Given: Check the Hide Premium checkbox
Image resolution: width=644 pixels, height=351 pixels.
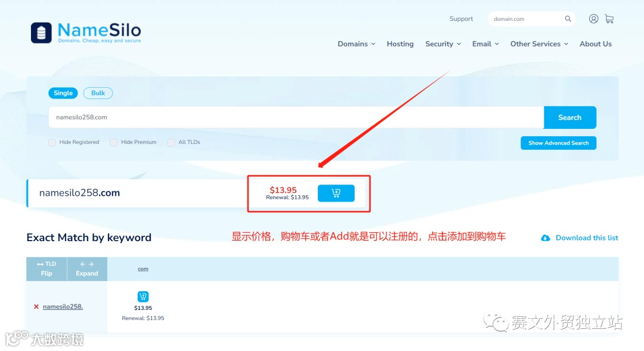Looking at the screenshot, I should [114, 143].
